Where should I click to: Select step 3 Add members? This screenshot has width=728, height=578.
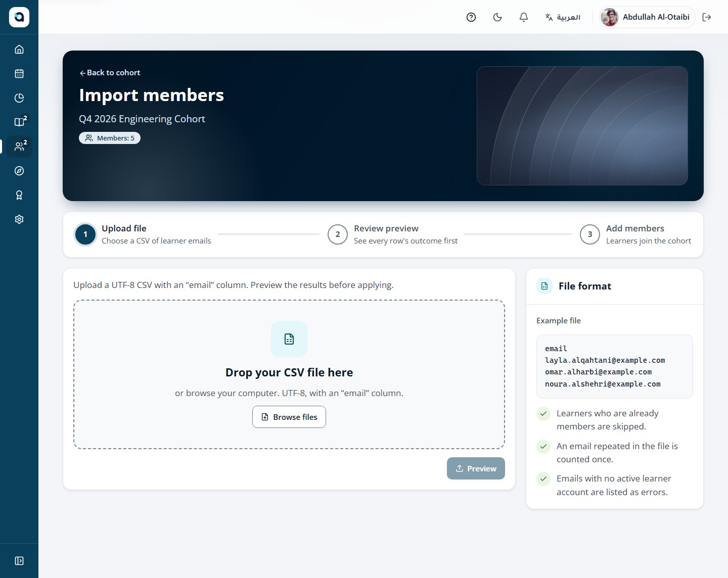coord(635,234)
